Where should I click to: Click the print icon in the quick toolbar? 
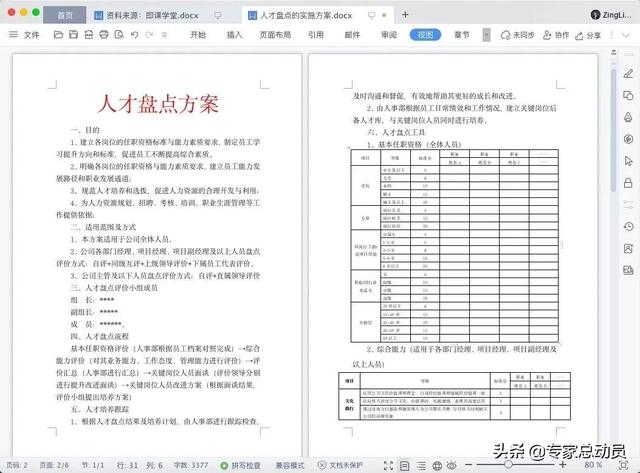click(104, 35)
